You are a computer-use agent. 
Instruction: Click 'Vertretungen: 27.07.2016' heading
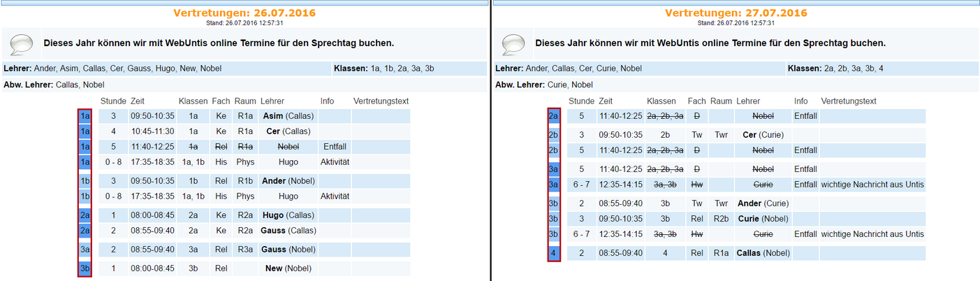click(736, 13)
